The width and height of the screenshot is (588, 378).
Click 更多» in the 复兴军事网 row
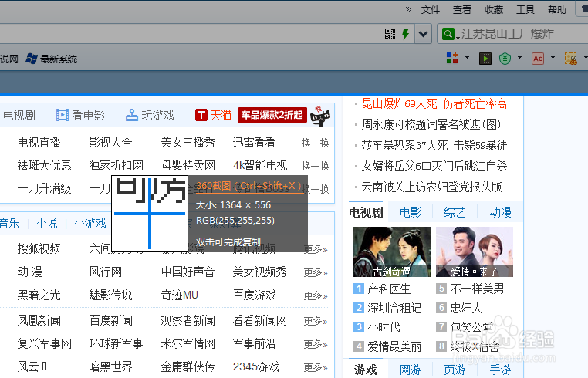pos(316,344)
